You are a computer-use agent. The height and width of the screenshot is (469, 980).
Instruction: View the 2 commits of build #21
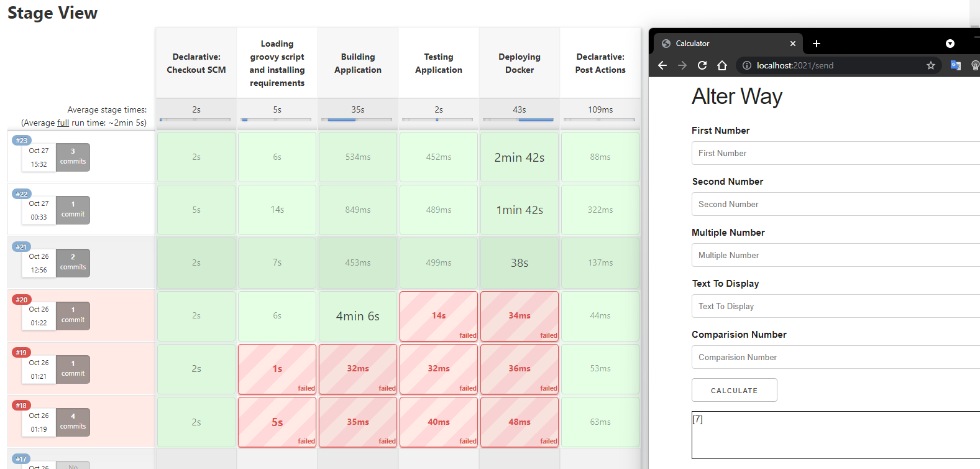point(73,262)
